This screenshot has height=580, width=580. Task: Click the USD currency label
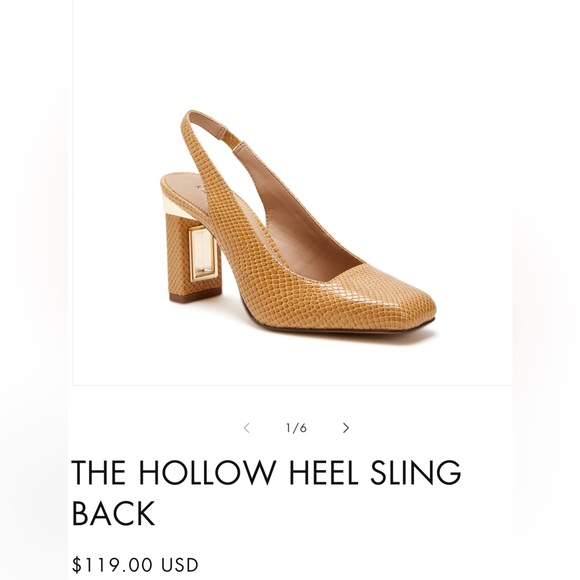[x=180, y=565]
